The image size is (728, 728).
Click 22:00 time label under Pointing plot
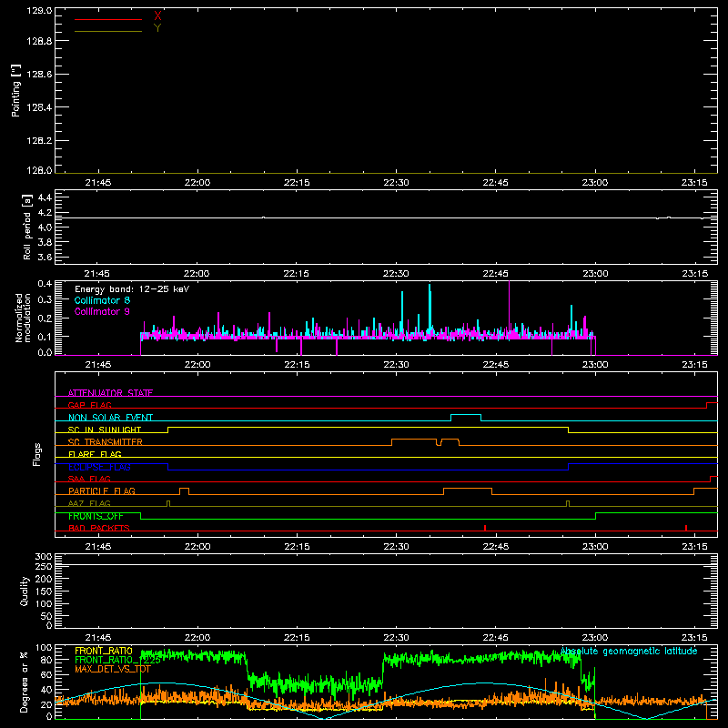(197, 183)
